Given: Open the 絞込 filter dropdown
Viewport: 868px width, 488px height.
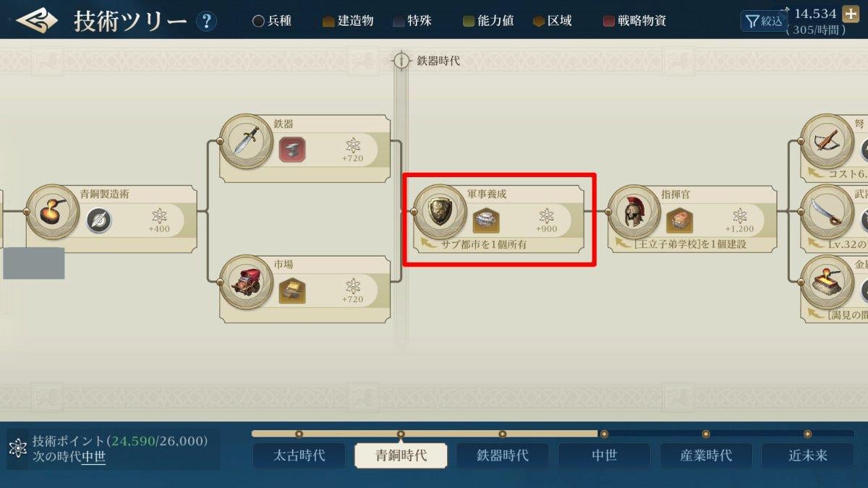Looking at the screenshot, I should tap(764, 21).
